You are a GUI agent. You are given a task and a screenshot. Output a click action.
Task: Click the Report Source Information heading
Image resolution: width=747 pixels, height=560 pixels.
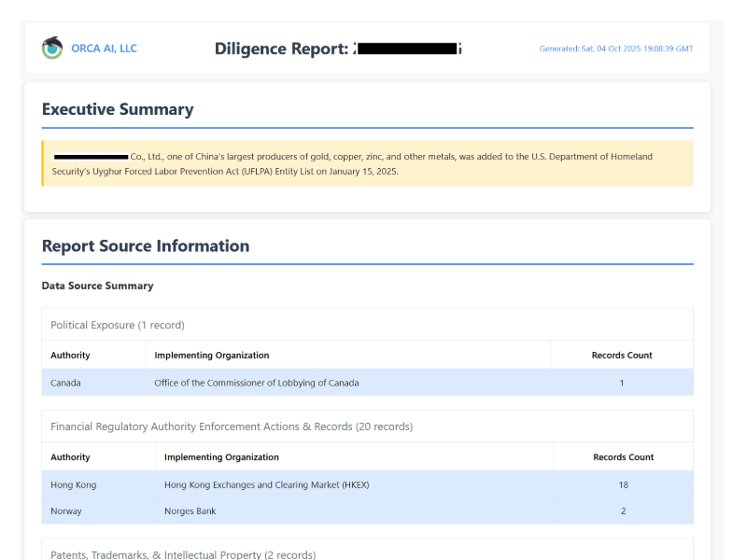(x=146, y=245)
